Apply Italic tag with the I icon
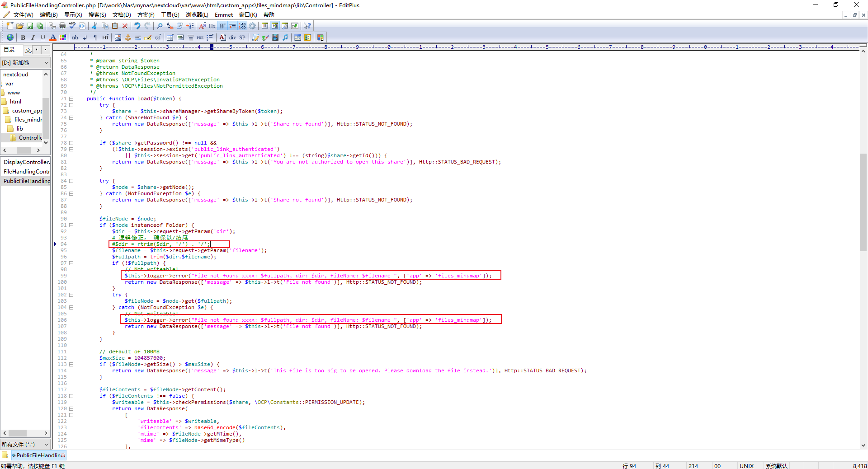This screenshot has width=868, height=469. pos(33,38)
